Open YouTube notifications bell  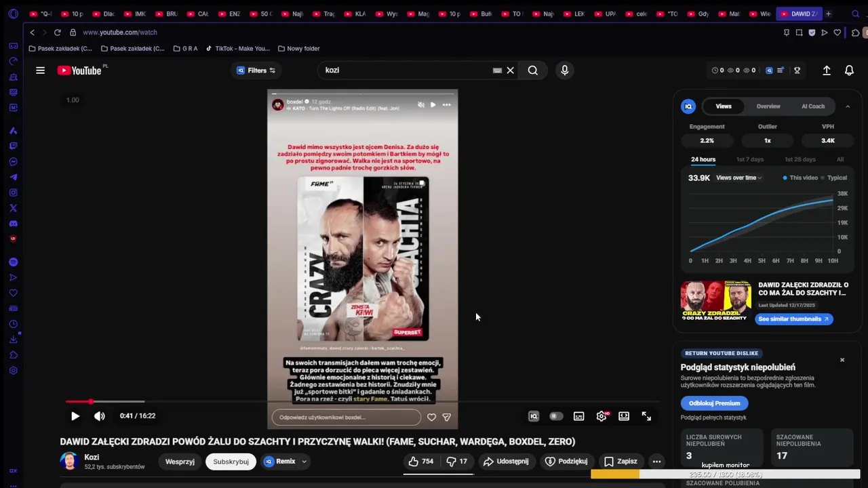[x=849, y=70]
